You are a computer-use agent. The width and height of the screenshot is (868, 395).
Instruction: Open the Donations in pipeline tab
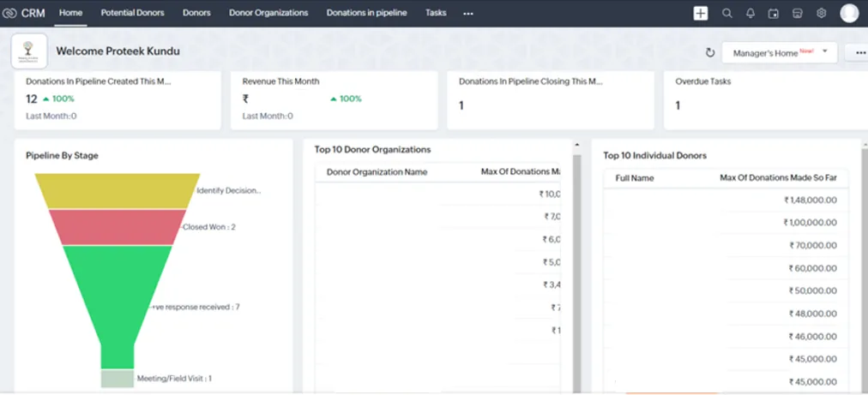366,13
